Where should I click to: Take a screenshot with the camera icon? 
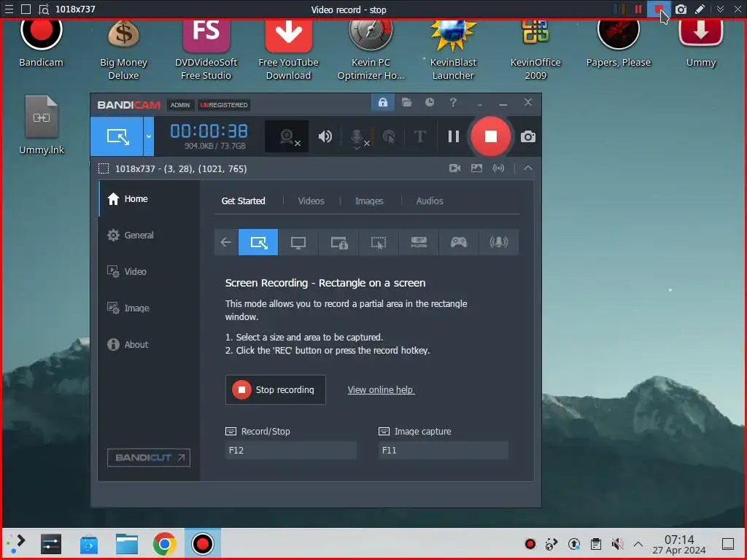point(528,137)
